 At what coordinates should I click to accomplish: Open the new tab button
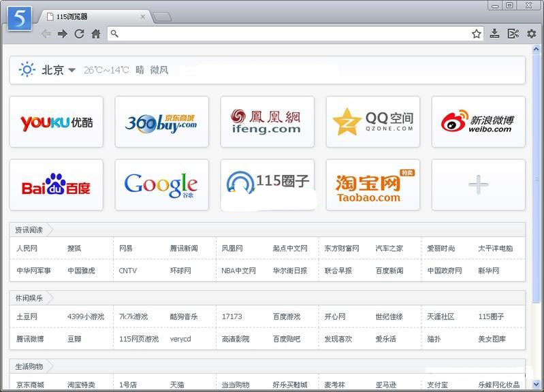tap(162, 16)
